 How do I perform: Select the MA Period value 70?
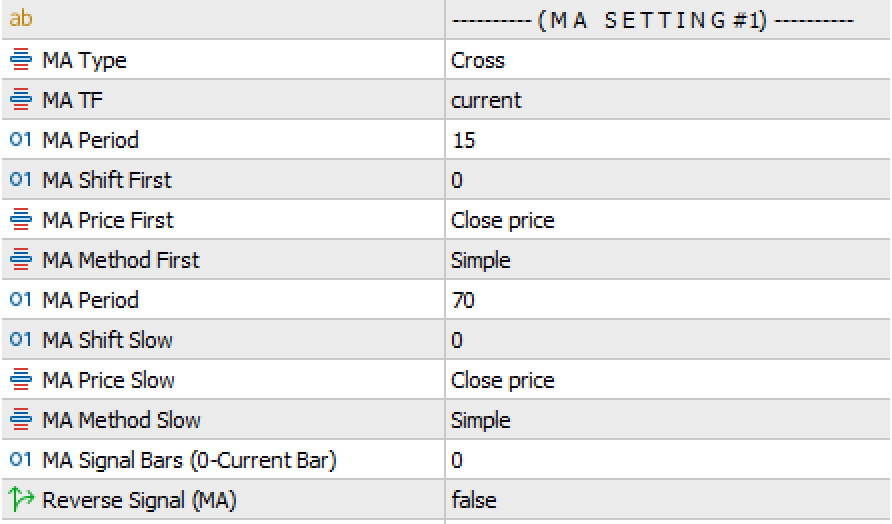(667, 300)
